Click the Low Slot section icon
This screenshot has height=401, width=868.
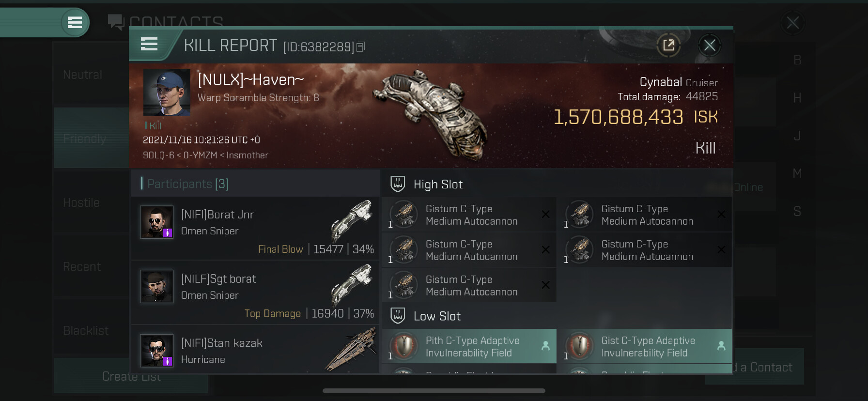pyautogui.click(x=398, y=316)
